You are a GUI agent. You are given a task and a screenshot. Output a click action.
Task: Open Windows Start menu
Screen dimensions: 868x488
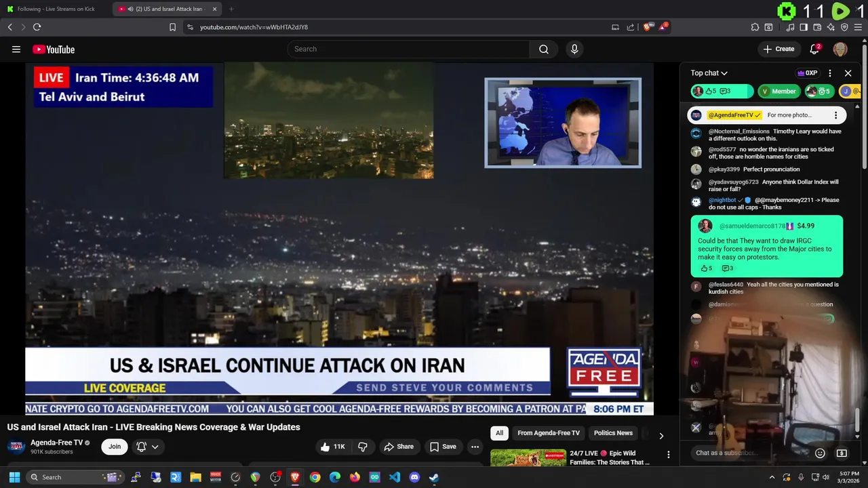click(14, 477)
